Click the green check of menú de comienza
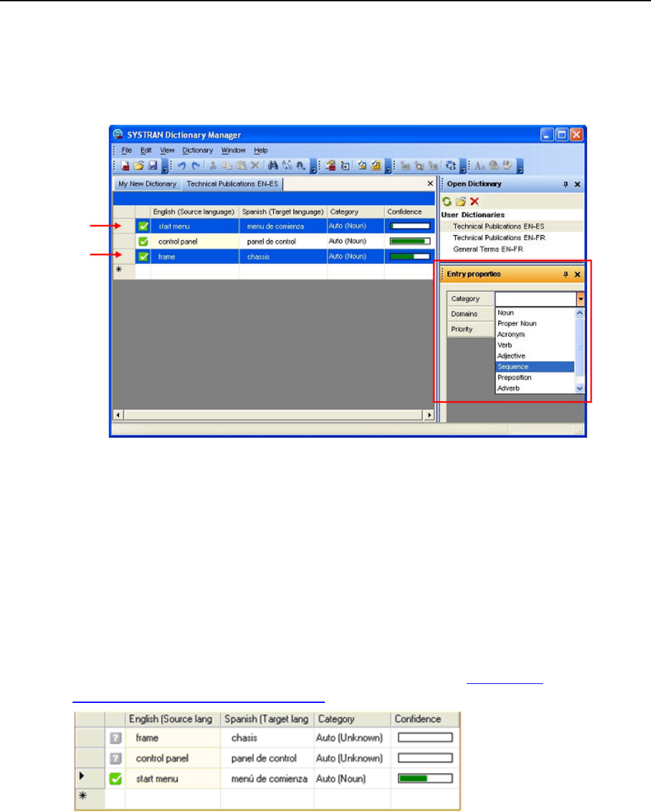 coord(116,779)
